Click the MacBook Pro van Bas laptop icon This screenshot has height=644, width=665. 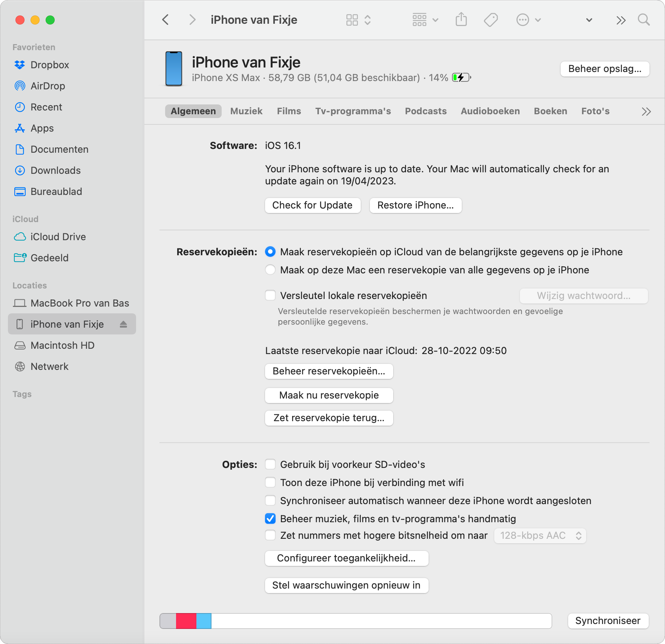[x=20, y=303]
